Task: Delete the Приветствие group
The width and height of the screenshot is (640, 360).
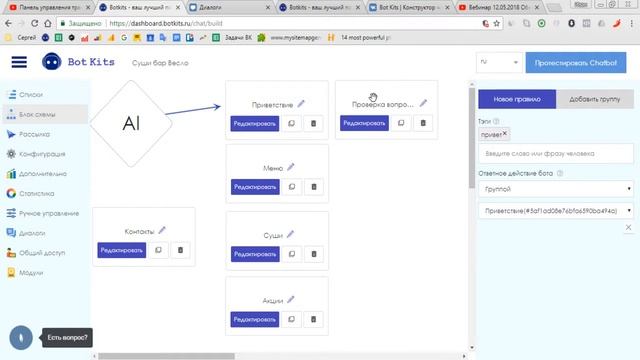Action: pos(313,123)
